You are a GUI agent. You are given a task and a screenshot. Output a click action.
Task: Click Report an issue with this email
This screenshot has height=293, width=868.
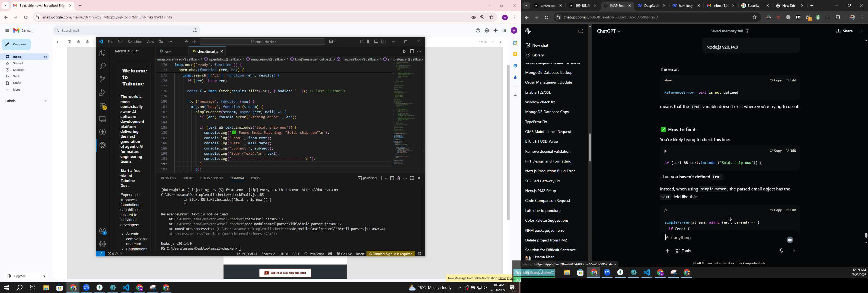point(285,273)
